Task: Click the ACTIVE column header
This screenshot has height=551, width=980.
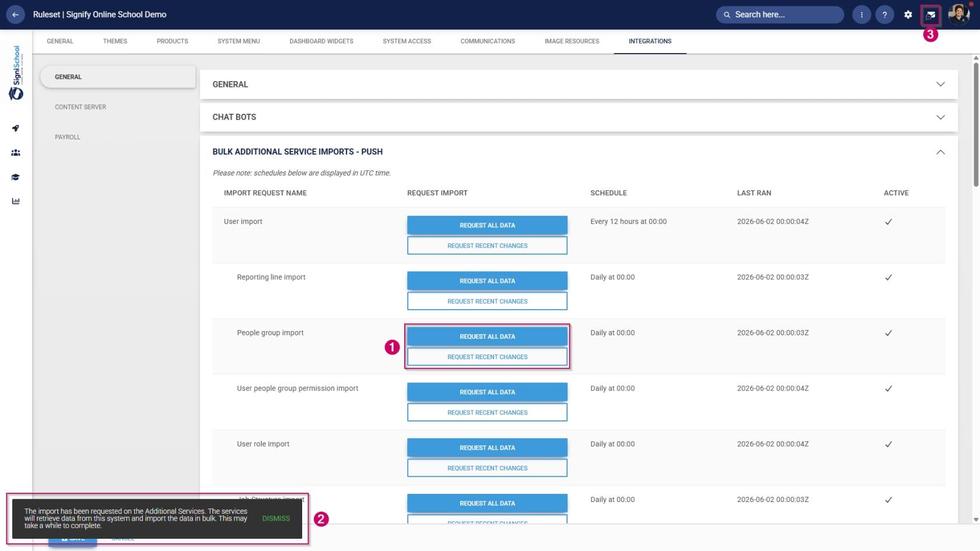Action: tap(896, 193)
